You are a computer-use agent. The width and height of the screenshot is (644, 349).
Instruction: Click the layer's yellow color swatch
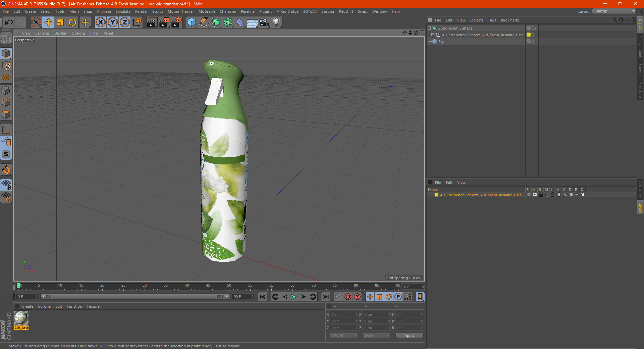pyautogui.click(x=436, y=195)
